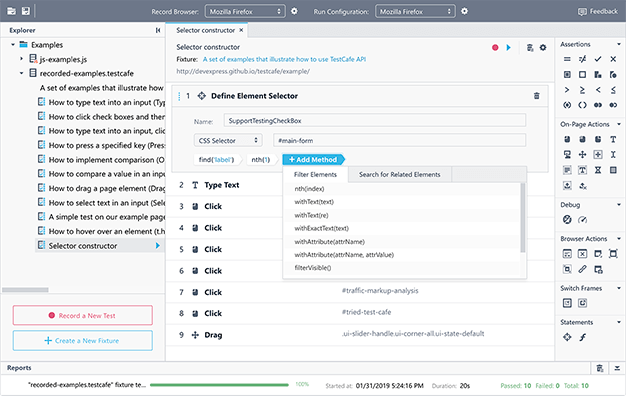Add a Not Equals assertion

[x=582, y=59]
